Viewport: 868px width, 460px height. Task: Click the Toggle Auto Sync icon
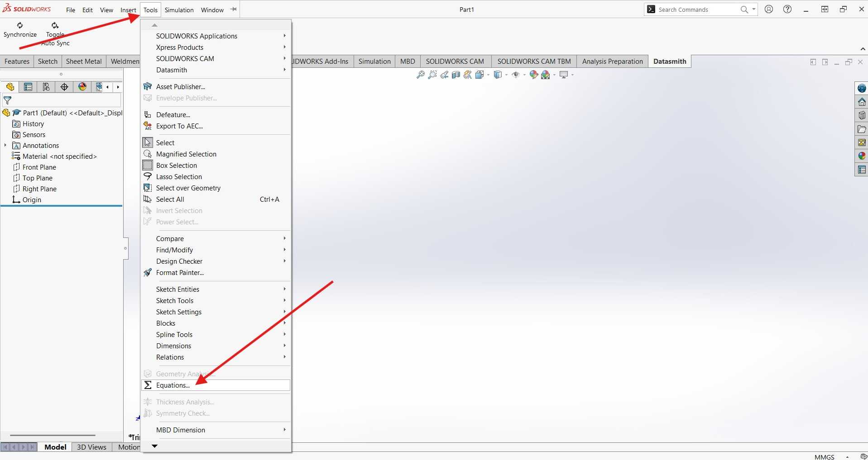coord(55,26)
